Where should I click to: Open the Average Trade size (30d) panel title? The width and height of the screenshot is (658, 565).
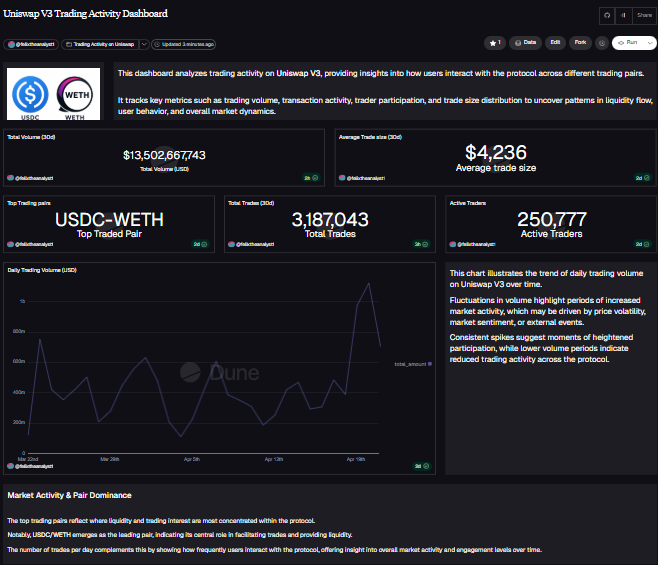(370, 137)
